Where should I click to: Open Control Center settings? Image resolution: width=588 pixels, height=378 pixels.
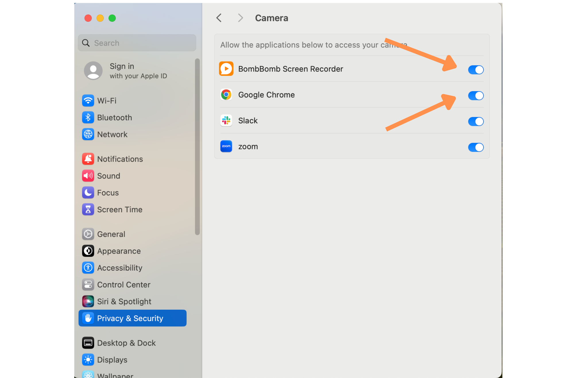(132, 285)
